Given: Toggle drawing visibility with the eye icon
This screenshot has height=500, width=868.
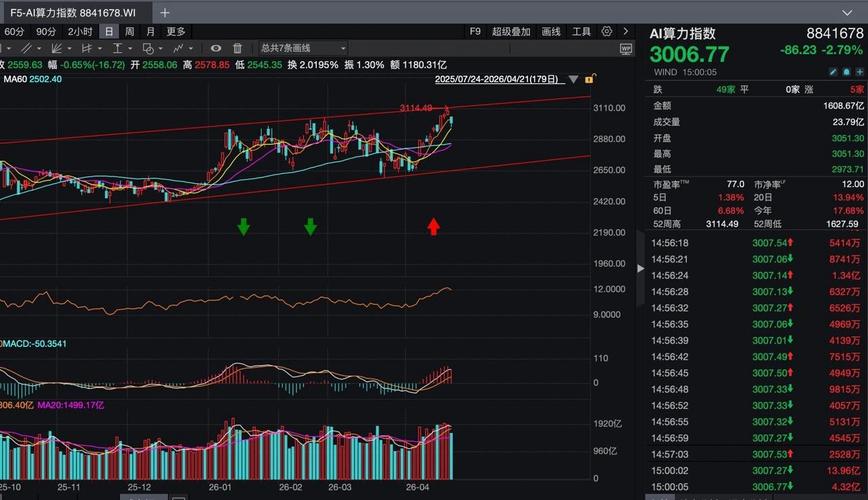Looking at the screenshot, I should pyautogui.click(x=216, y=48).
